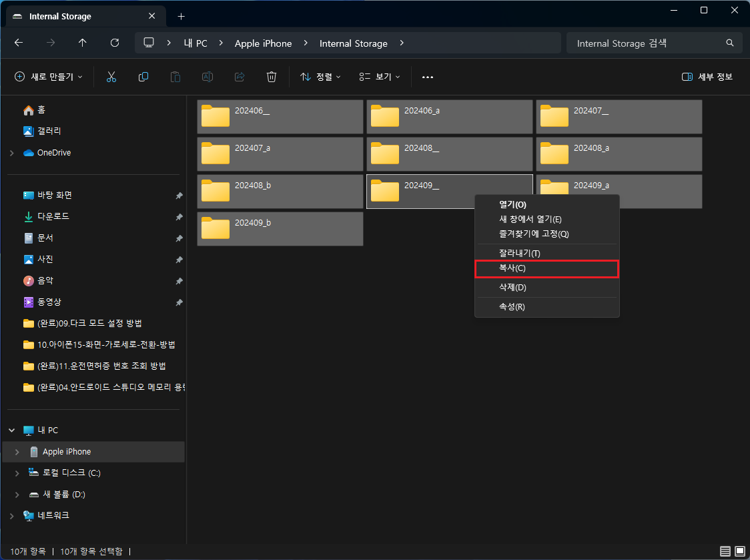Select the 202409_b folder
Image resolution: width=750 pixels, height=560 pixels.
pos(280,229)
